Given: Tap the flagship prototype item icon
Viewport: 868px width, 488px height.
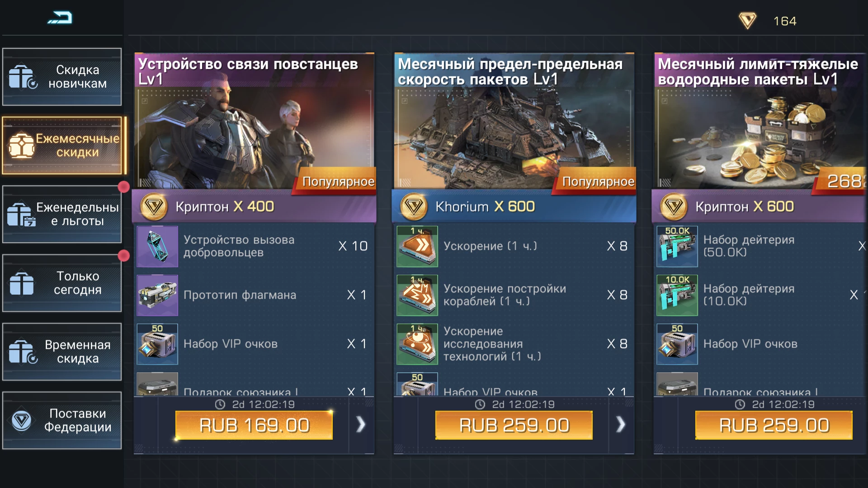Looking at the screenshot, I should 157,295.
